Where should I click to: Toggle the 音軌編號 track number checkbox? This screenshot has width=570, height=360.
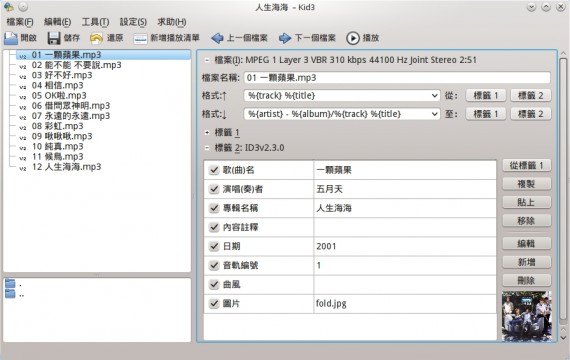214,265
